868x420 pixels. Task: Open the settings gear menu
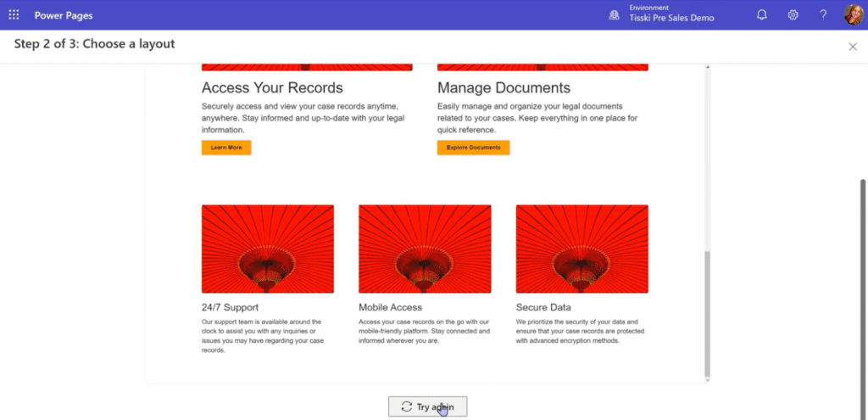click(x=793, y=15)
